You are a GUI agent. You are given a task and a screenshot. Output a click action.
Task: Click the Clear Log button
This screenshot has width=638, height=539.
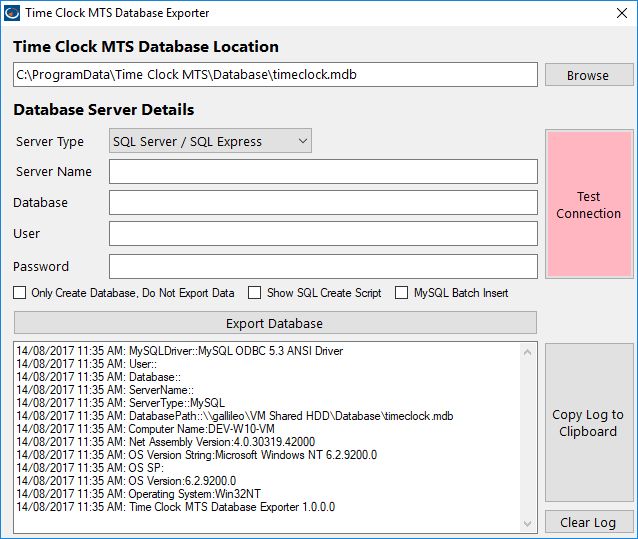point(589,522)
